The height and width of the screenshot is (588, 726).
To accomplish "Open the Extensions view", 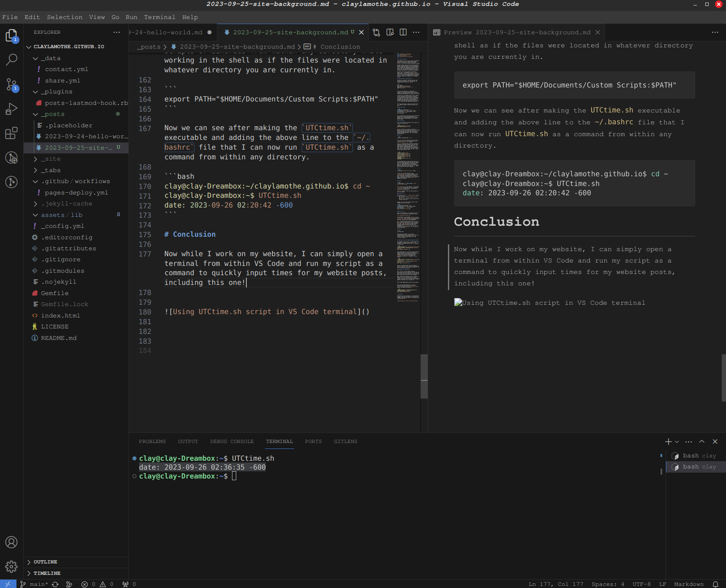I will point(11,133).
